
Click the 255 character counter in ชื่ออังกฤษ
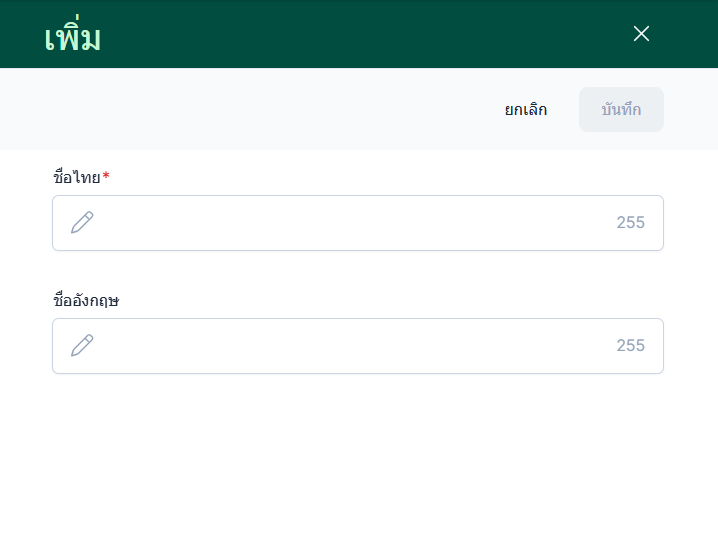pos(630,346)
